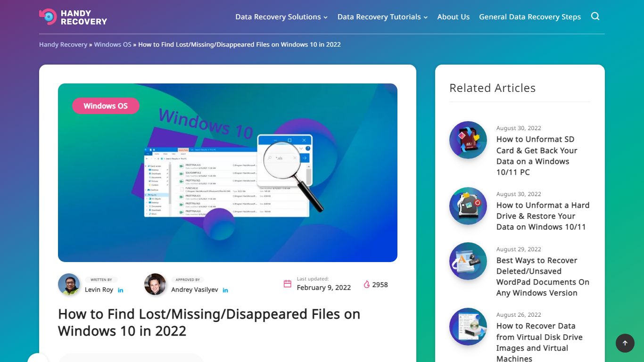Open How to Unformat SD Card article
The width and height of the screenshot is (644, 362).
coord(537,156)
